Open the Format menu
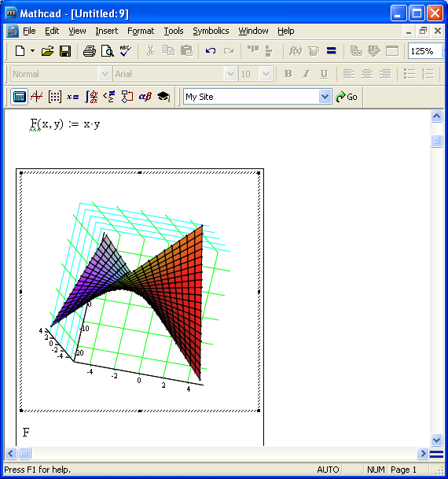Image resolution: width=448 pixels, height=479 pixels. [x=141, y=31]
